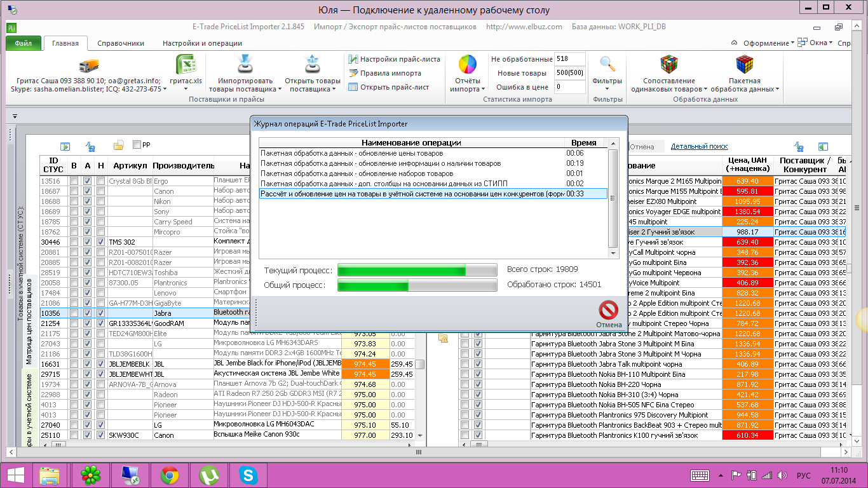Expand the Отчёты импорта dropdown arrow

(x=484, y=90)
